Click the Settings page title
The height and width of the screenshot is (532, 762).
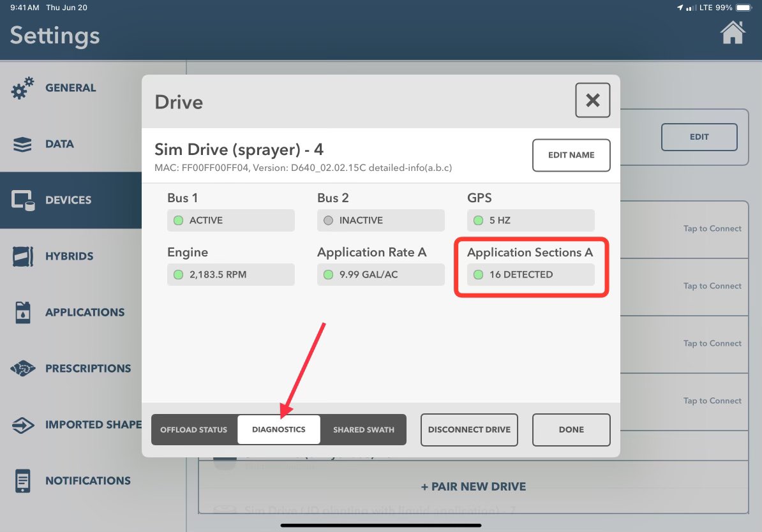(x=55, y=36)
